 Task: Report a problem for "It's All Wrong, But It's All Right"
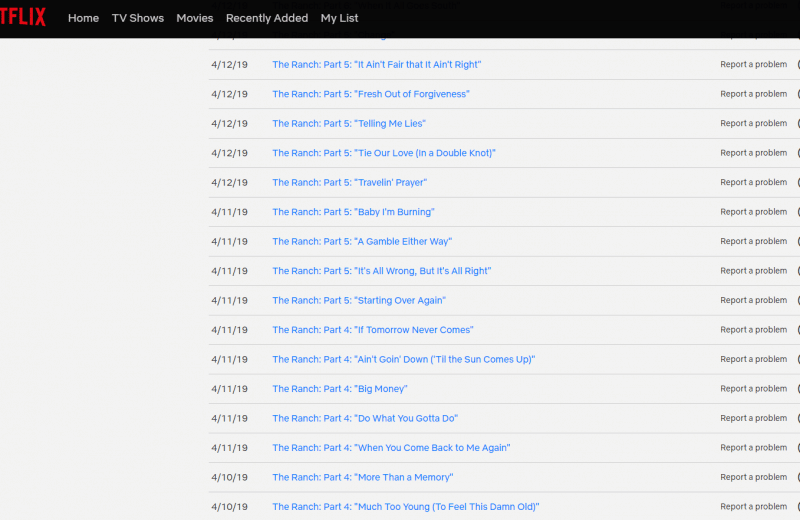pos(754,271)
